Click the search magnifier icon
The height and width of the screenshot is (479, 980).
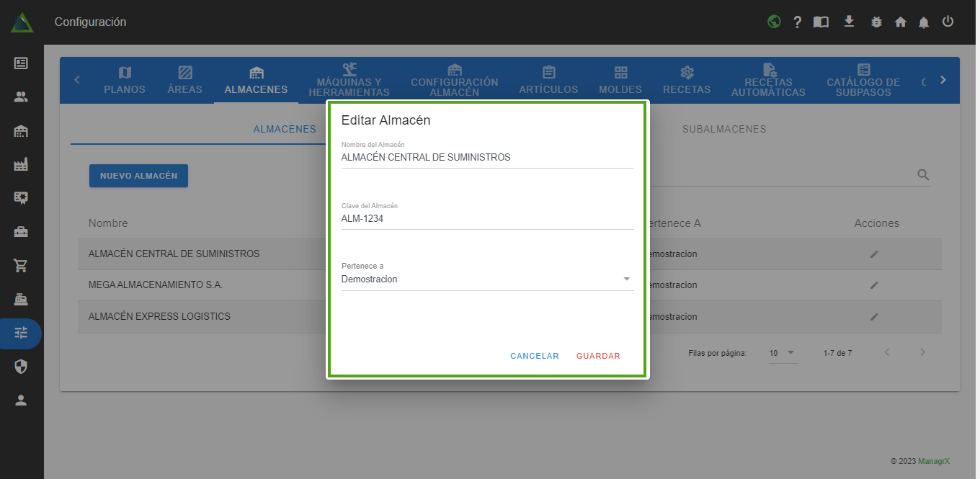pos(923,175)
